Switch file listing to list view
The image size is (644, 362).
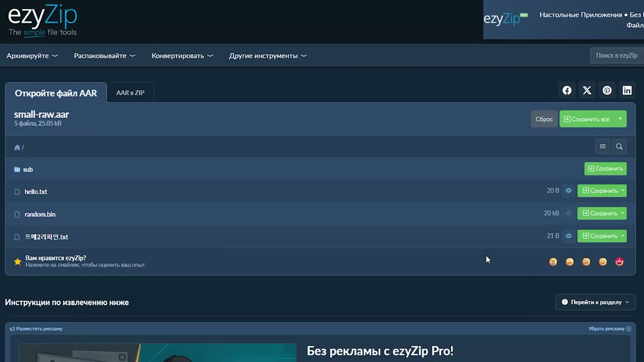pyautogui.click(x=603, y=146)
